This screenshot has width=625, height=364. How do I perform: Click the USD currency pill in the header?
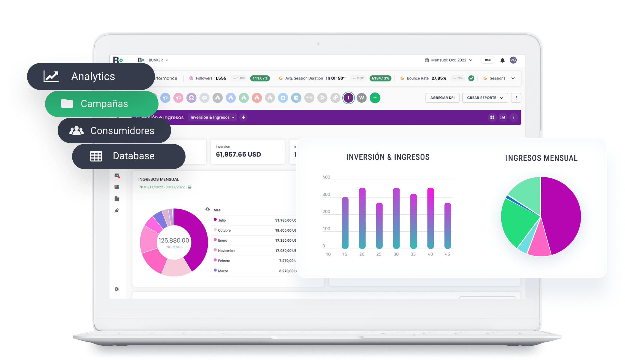pos(488,60)
